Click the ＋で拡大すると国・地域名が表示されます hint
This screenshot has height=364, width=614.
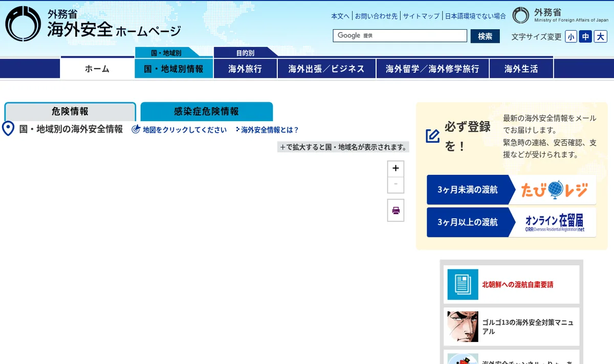tap(343, 147)
